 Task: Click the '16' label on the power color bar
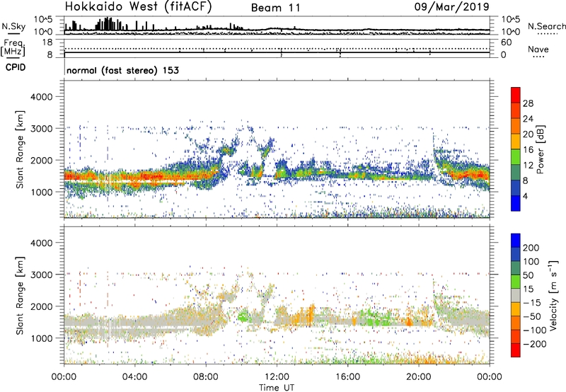point(528,150)
